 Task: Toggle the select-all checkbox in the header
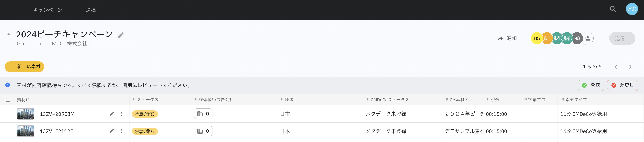(8, 100)
